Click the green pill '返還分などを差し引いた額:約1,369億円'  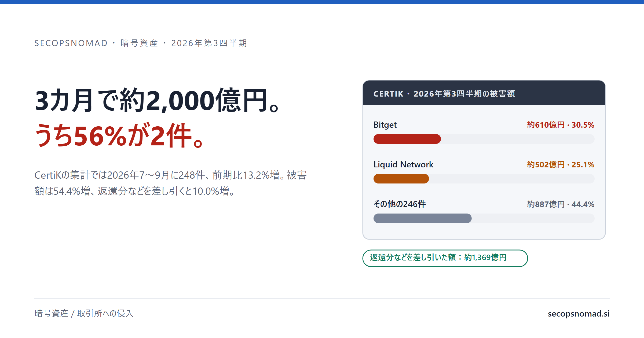point(445,258)
